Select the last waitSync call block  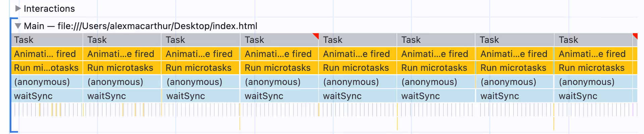point(593,96)
